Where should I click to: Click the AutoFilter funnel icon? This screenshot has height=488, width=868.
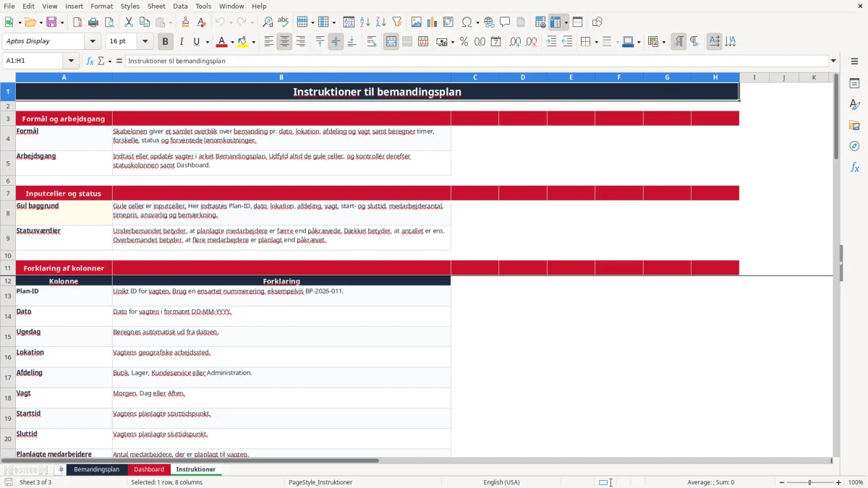(396, 22)
